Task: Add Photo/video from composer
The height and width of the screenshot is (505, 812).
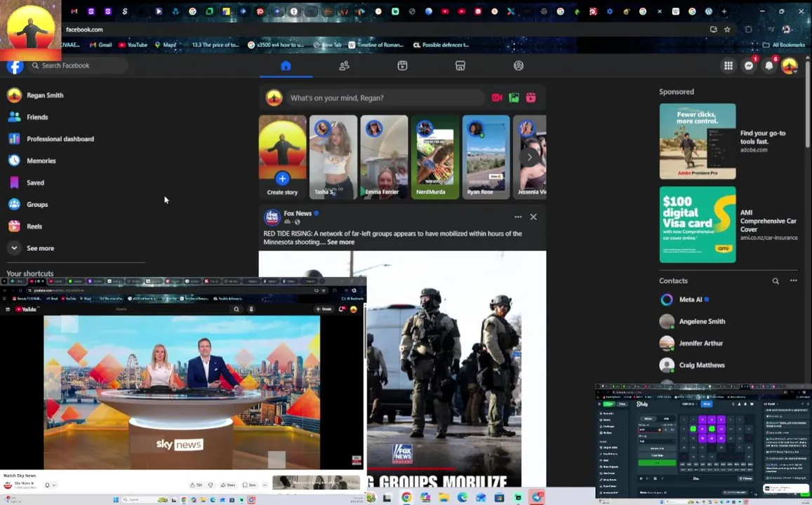Action: 514,97
